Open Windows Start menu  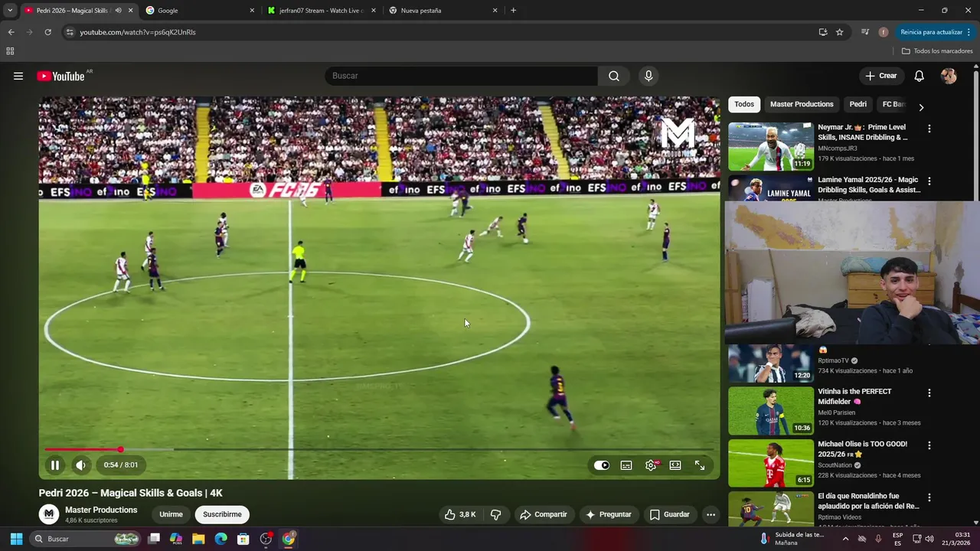(x=16, y=539)
